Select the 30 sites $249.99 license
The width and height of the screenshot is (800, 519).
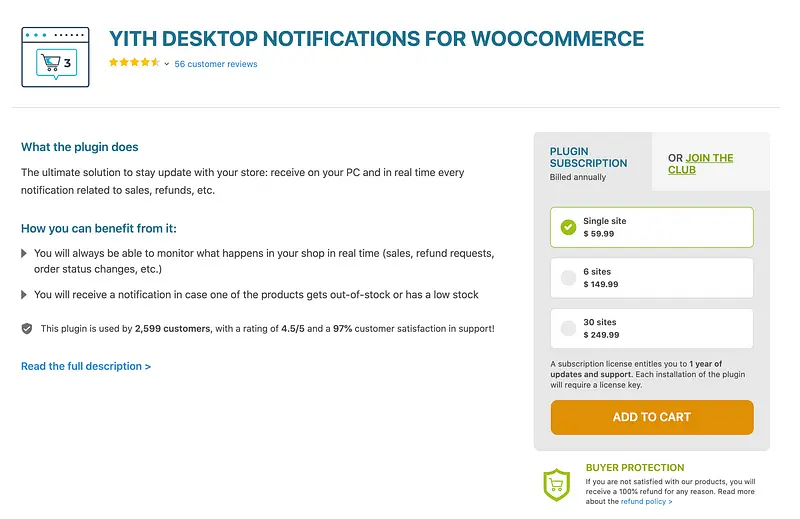[651, 328]
